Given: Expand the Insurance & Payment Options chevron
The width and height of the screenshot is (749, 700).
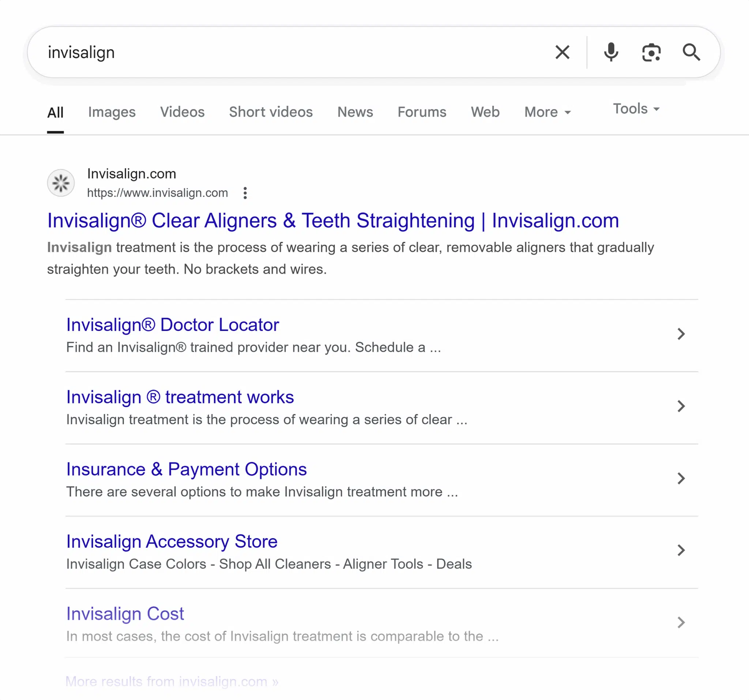Looking at the screenshot, I should click(681, 478).
